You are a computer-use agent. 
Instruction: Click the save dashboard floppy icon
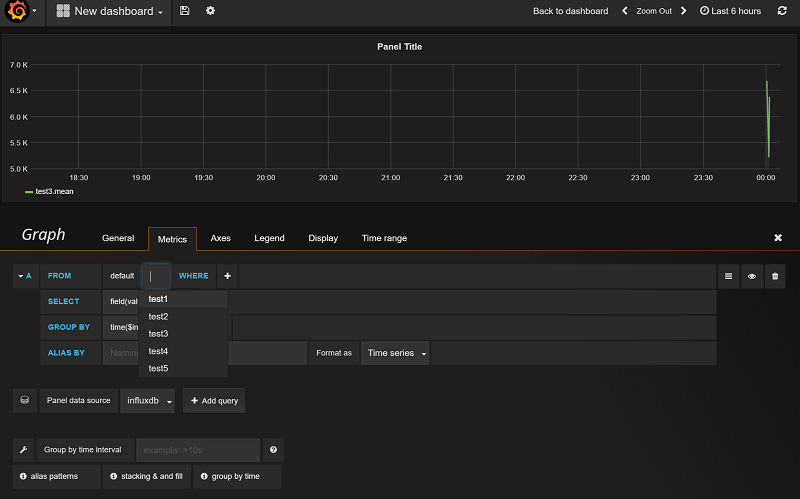tap(185, 11)
